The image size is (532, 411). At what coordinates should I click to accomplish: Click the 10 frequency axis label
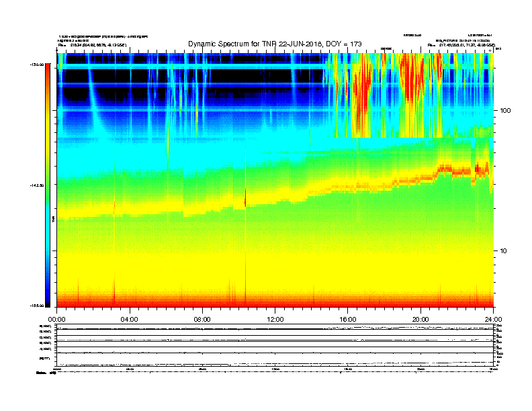click(503, 251)
